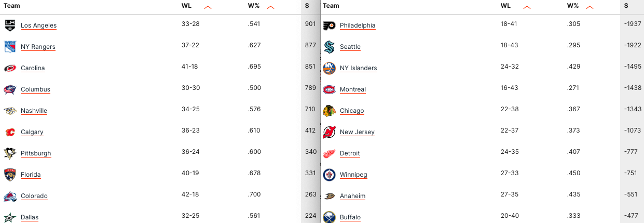Click the Winnipeg Jets logo
The width and height of the screenshot is (644, 223).
[329, 174]
